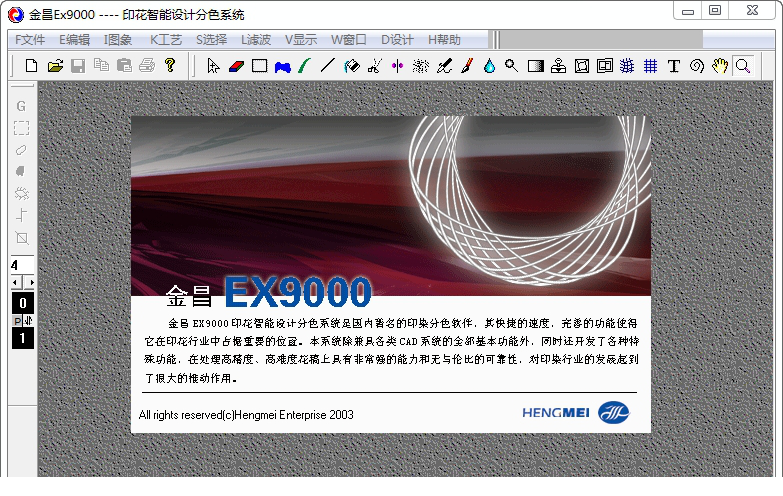The width and height of the screenshot is (783, 496).
Task: Select the red paintbrush tool
Action: [467, 66]
